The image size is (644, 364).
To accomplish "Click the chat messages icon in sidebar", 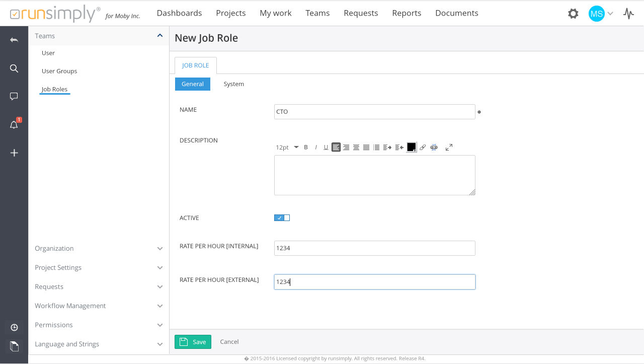I will [x=14, y=96].
